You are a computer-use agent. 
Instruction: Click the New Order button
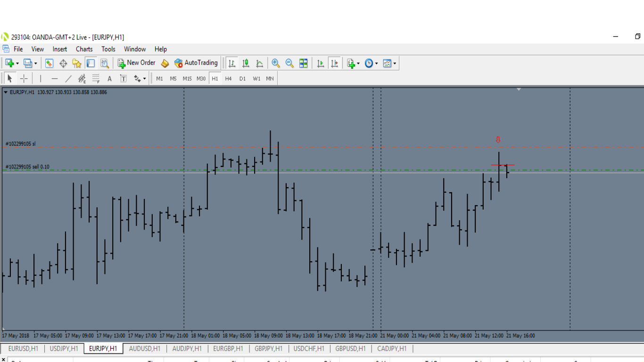coord(136,63)
